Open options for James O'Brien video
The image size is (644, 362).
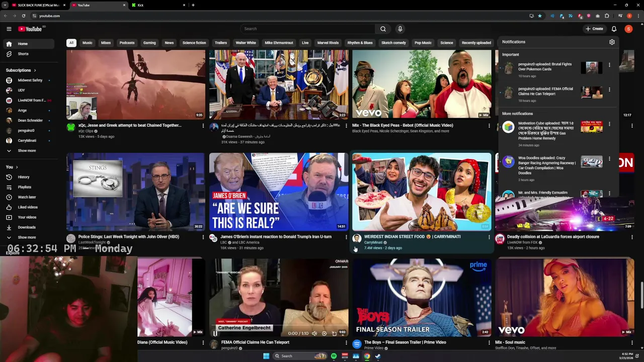pos(346,237)
